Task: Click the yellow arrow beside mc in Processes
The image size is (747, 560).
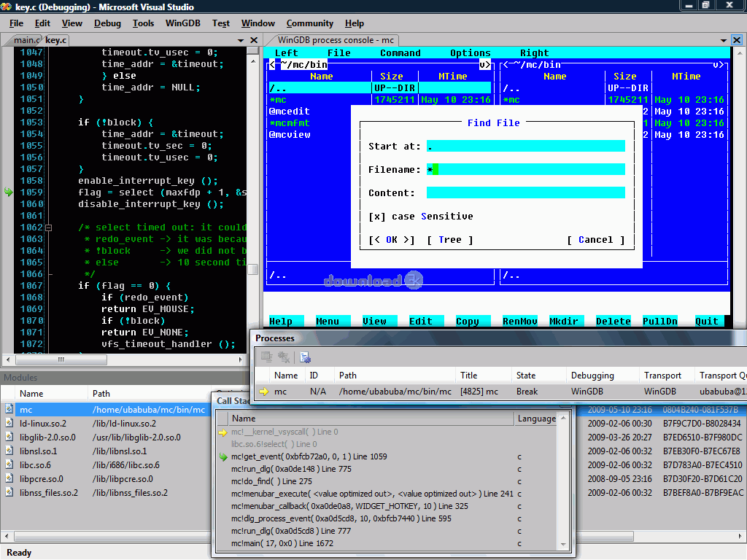Action: click(264, 392)
